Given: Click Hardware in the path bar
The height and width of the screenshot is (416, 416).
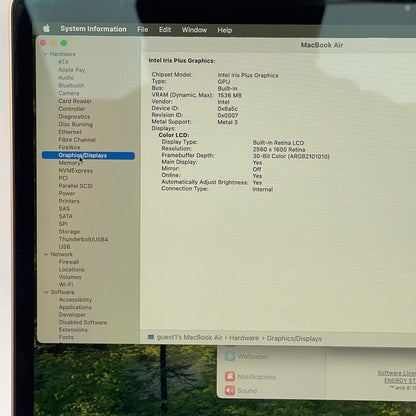Looking at the screenshot, I should [x=244, y=338].
